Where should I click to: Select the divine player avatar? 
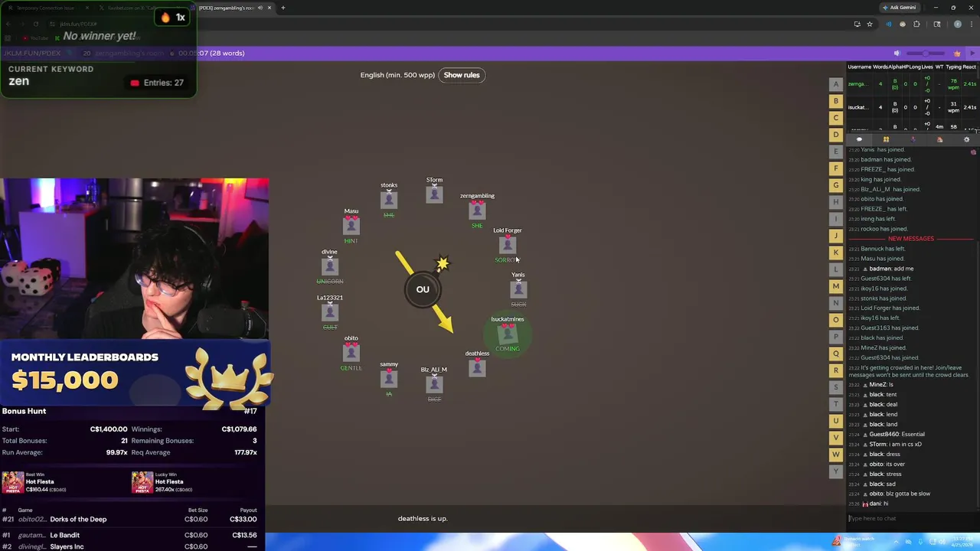tap(330, 266)
